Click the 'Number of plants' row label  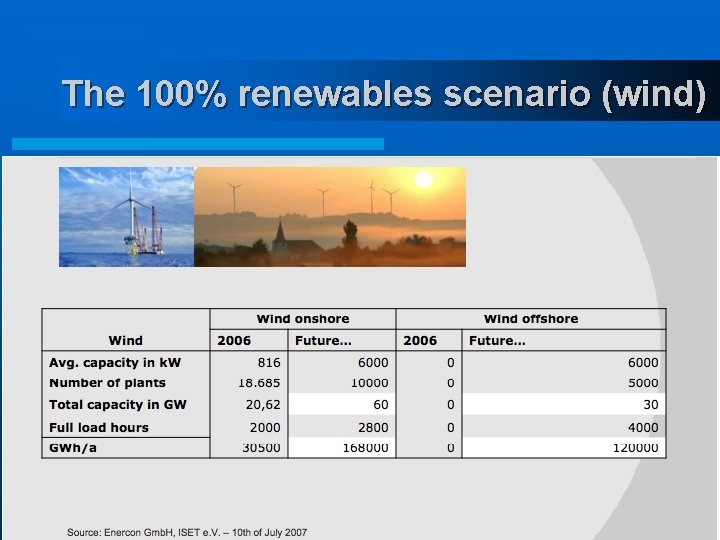(107, 382)
